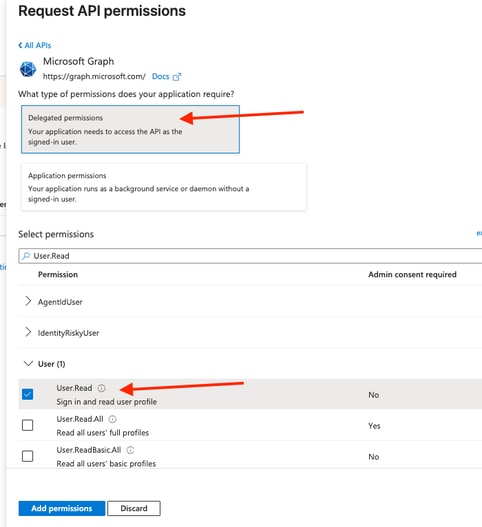Select the Delegated permissions card
The width and height of the screenshot is (482, 527).
[130, 129]
